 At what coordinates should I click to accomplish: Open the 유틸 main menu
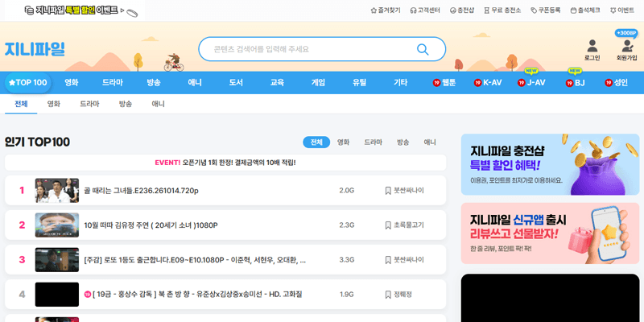point(359,83)
